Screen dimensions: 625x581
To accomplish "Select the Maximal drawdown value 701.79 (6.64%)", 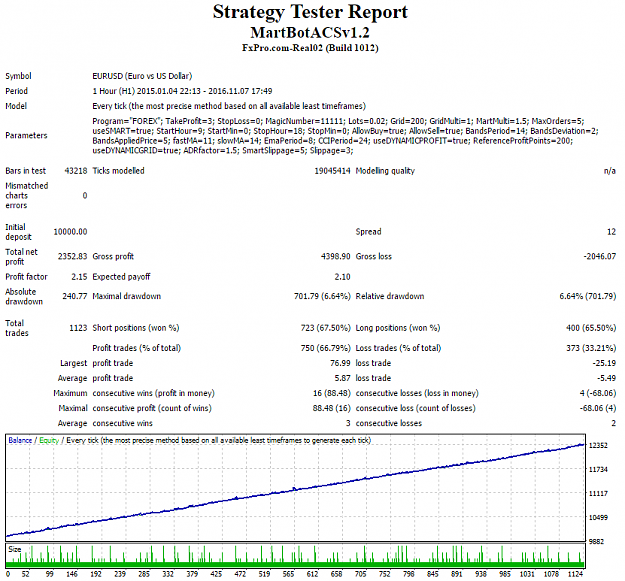I will [x=322, y=296].
